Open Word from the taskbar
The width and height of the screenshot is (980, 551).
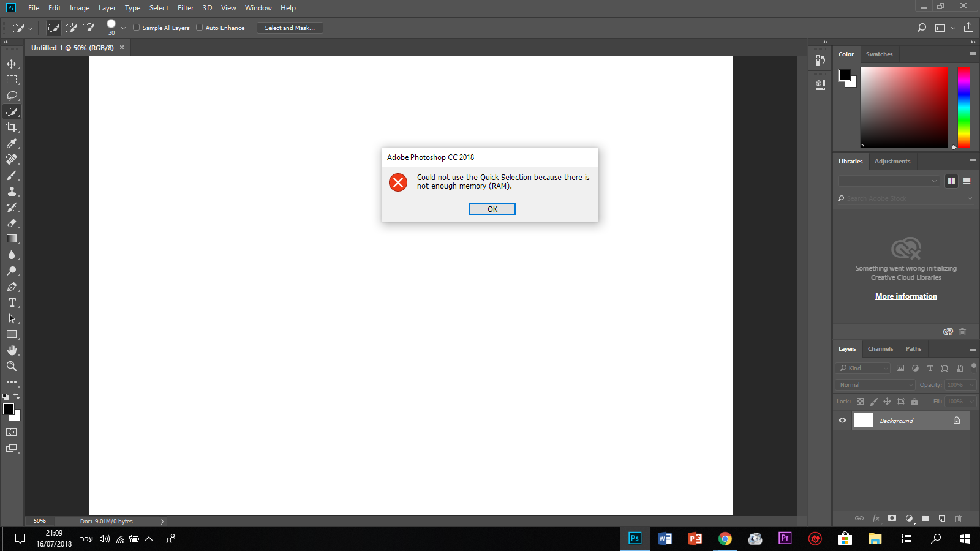click(x=665, y=539)
